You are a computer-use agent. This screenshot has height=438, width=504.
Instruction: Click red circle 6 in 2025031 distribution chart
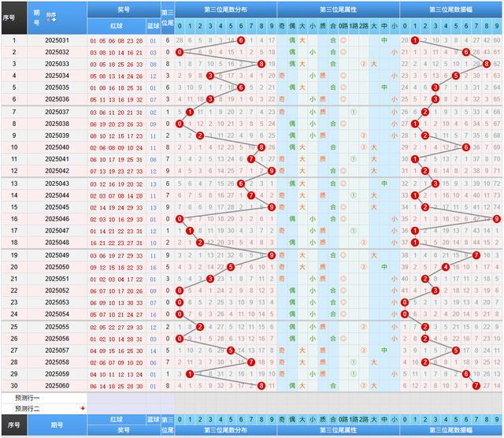click(x=241, y=40)
